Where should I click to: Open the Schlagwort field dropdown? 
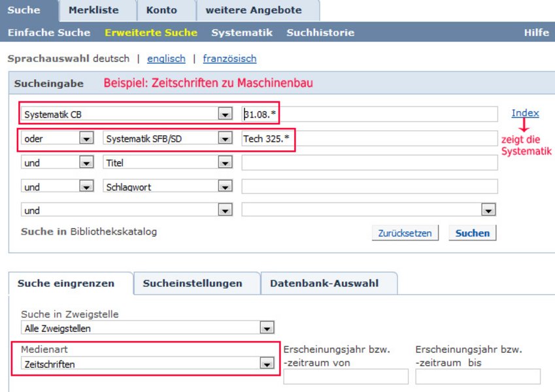click(226, 187)
